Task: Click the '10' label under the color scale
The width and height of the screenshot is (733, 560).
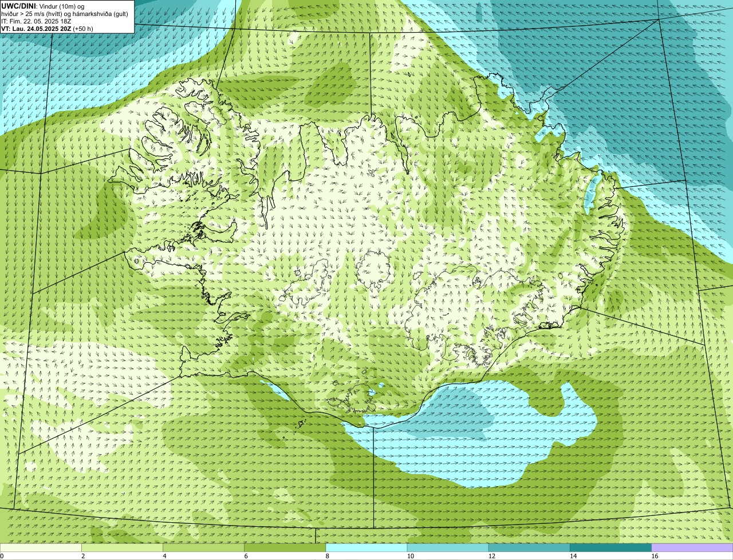Action: tap(411, 556)
